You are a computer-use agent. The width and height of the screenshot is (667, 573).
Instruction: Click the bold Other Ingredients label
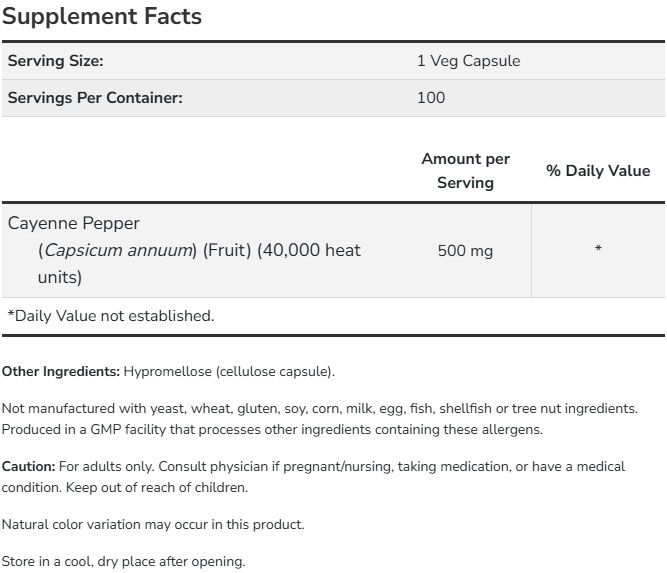(61, 372)
